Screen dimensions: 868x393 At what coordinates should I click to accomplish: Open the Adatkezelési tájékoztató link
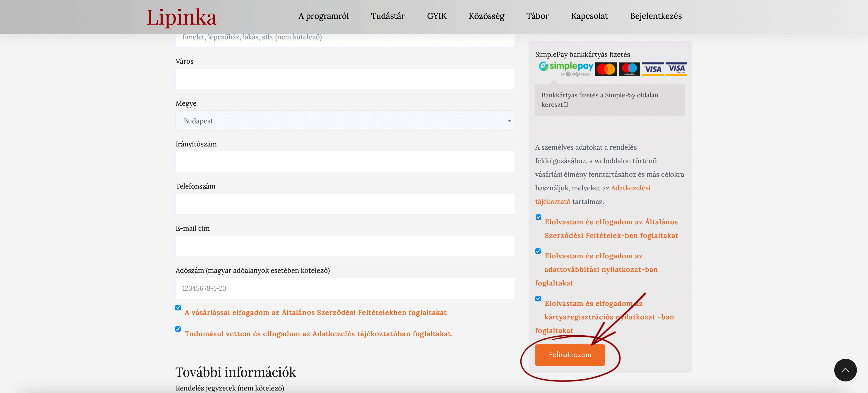coord(593,195)
